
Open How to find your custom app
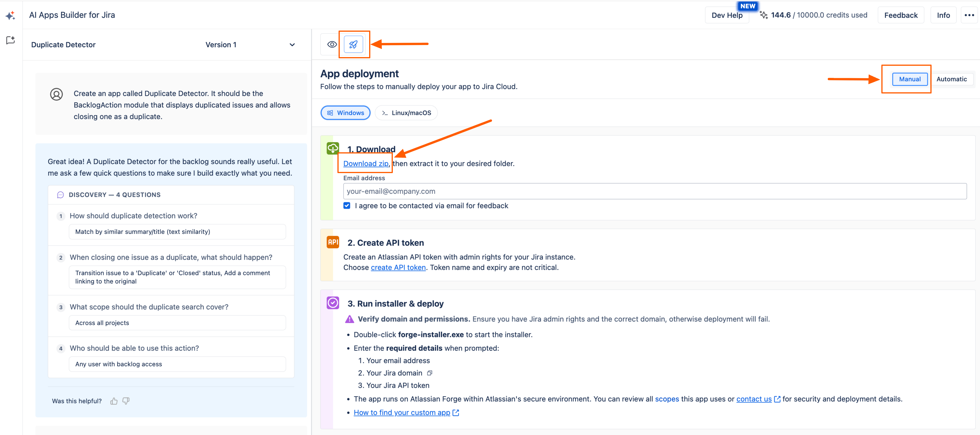pos(402,412)
